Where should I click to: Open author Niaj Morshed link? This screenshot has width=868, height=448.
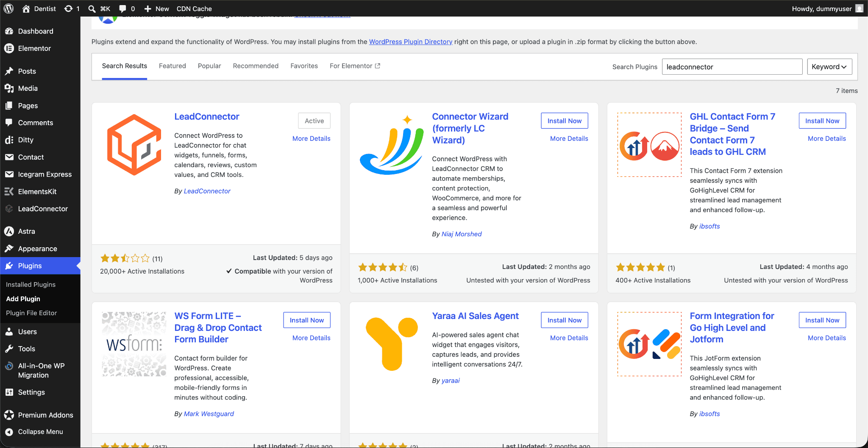click(x=462, y=234)
